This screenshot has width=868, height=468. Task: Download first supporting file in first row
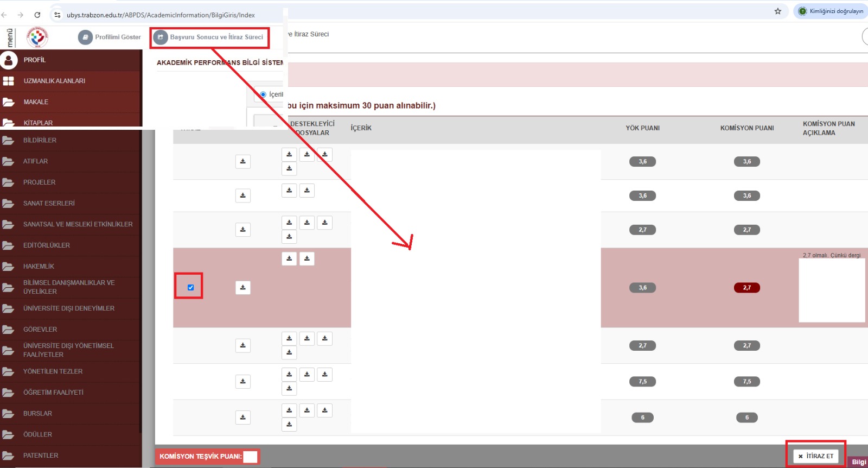289,154
